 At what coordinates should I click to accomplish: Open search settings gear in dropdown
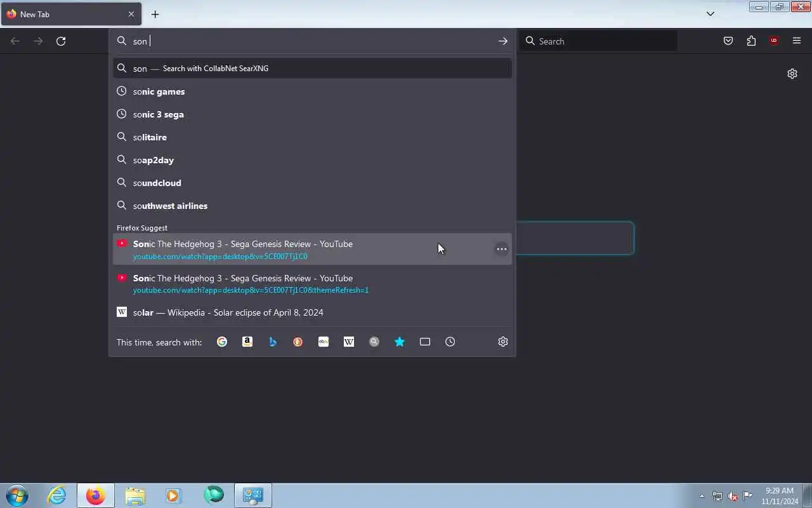pyautogui.click(x=503, y=342)
